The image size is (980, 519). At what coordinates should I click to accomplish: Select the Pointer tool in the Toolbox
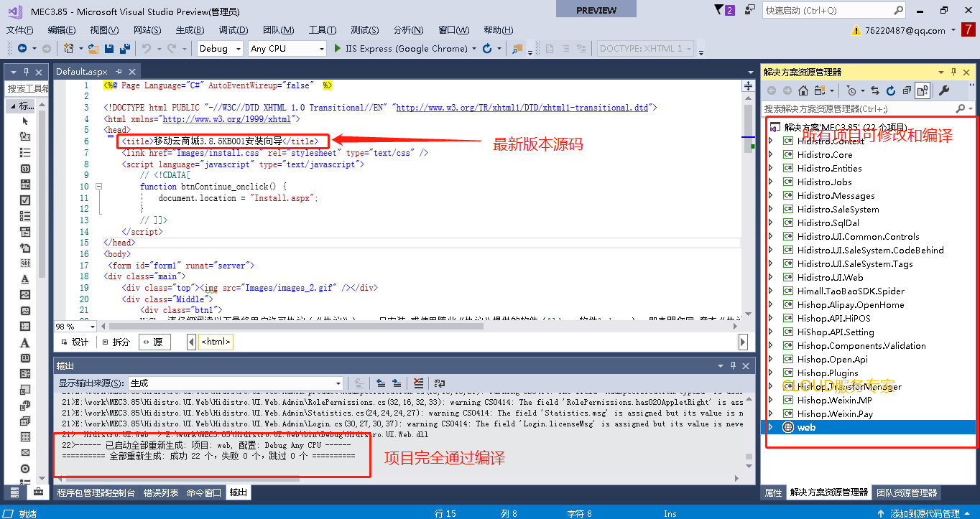coord(25,120)
